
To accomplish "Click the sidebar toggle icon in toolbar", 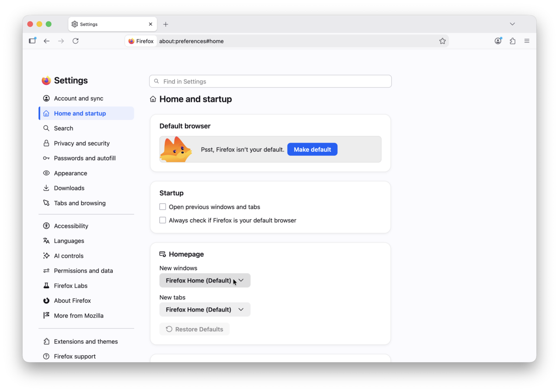I will pyautogui.click(x=32, y=41).
